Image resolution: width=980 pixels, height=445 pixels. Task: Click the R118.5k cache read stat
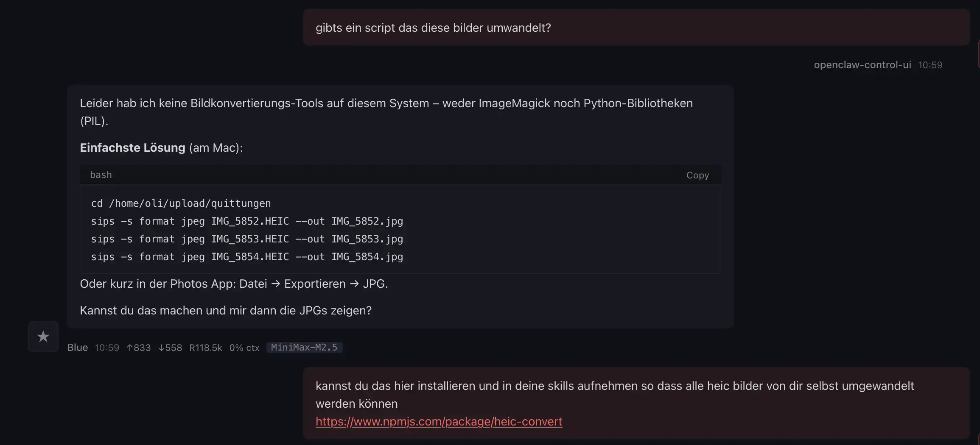(205, 348)
